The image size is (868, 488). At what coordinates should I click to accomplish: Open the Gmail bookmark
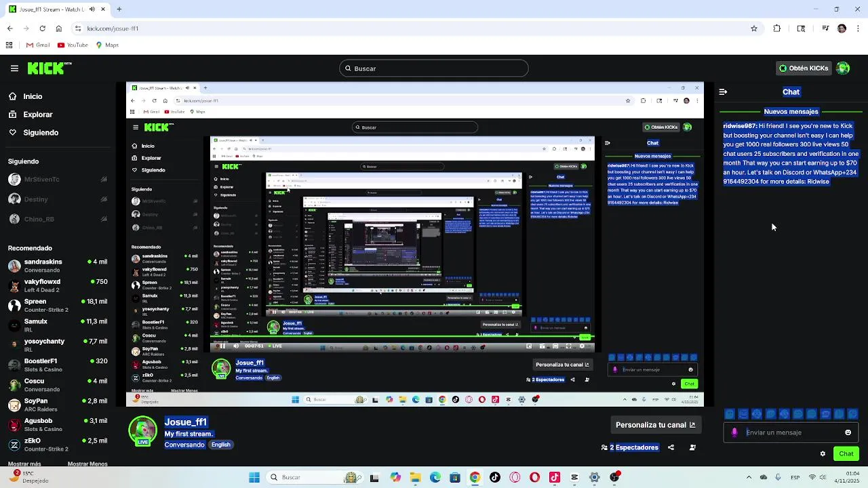coord(38,45)
